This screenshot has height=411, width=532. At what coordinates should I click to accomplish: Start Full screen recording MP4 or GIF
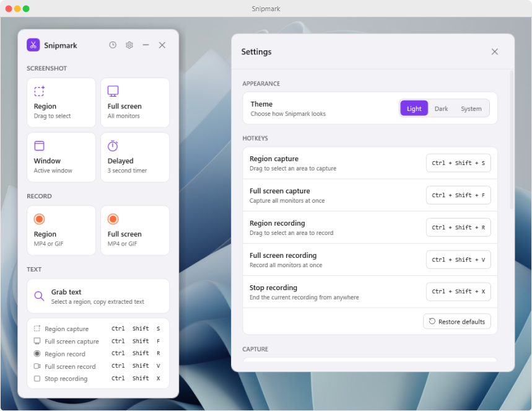click(135, 230)
